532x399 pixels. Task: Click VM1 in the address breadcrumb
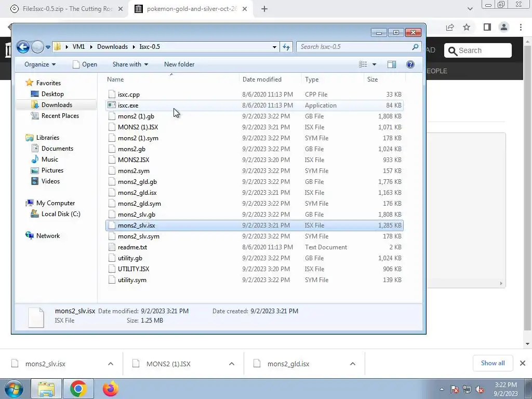pyautogui.click(x=78, y=47)
